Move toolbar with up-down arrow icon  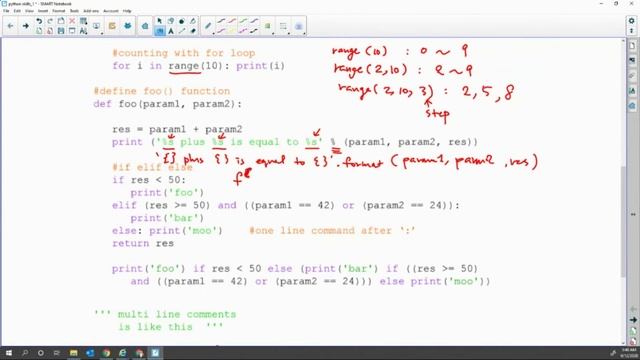pyautogui.click(x=631, y=31)
